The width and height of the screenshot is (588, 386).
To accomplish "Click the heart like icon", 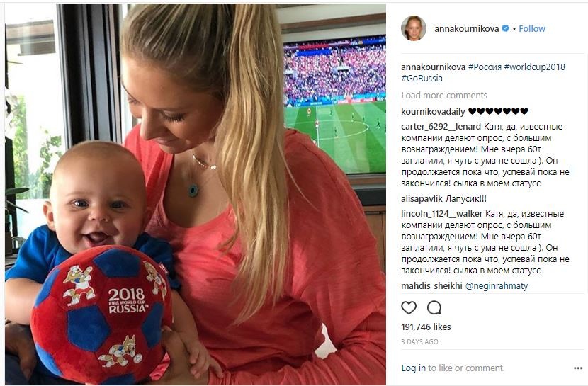I will point(409,307).
